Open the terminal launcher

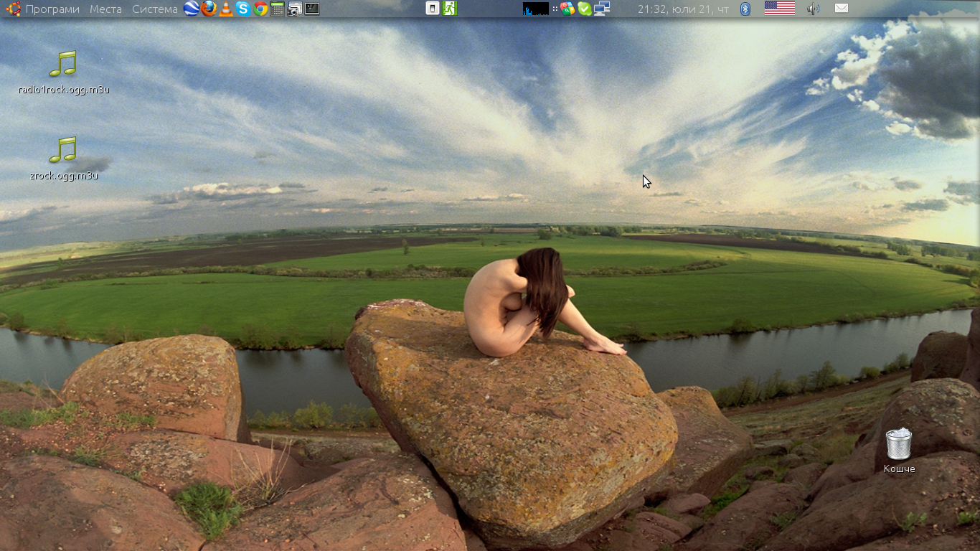312,9
